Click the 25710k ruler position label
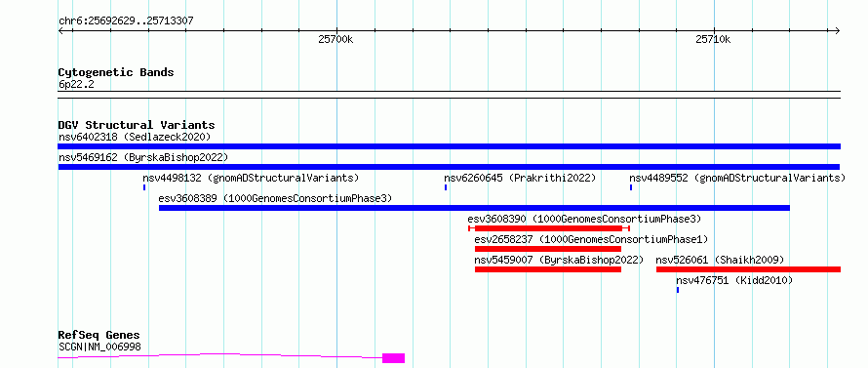 713,39
